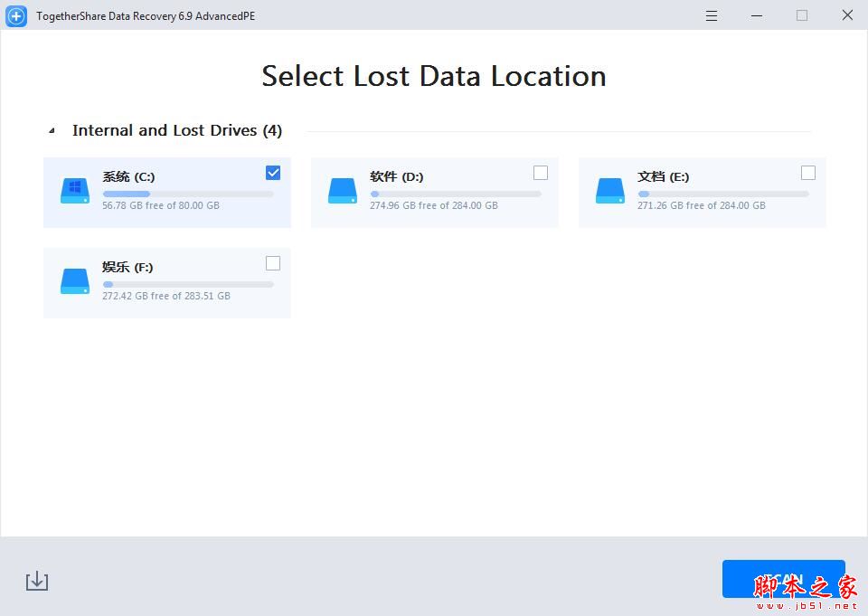This screenshot has height=616, width=868.
Task: Maximize the application window
Action: [x=802, y=15]
